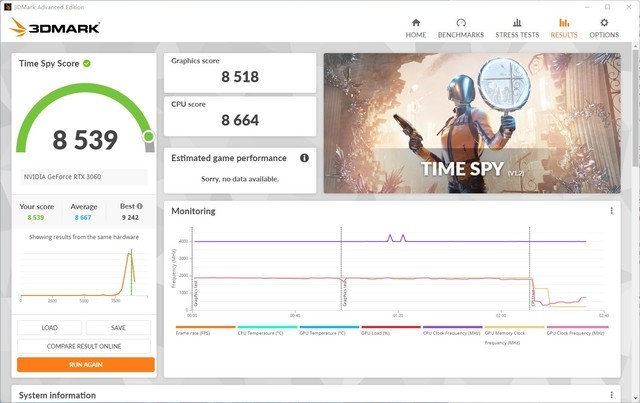
Task: Click score distribution chart green marker
Action: click(131, 272)
